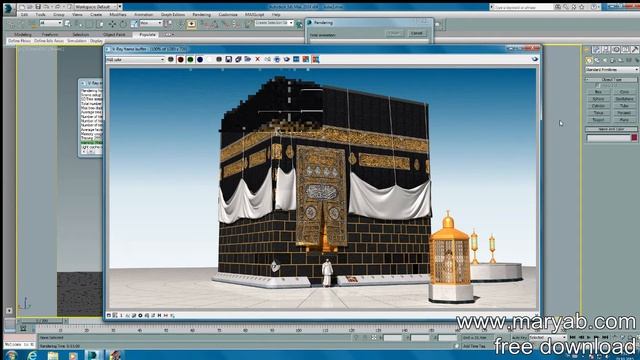Select Cameras category in Create panel

pos(612,60)
